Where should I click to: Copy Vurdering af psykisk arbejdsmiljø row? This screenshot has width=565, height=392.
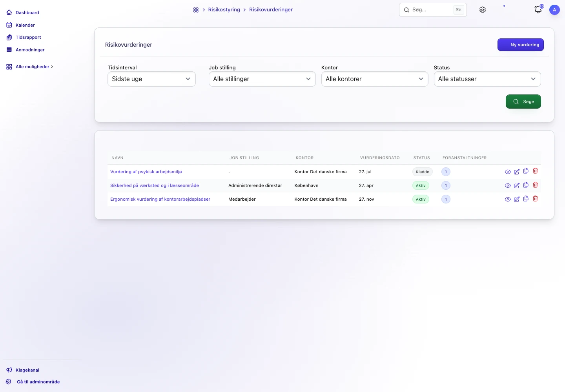tap(526, 171)
